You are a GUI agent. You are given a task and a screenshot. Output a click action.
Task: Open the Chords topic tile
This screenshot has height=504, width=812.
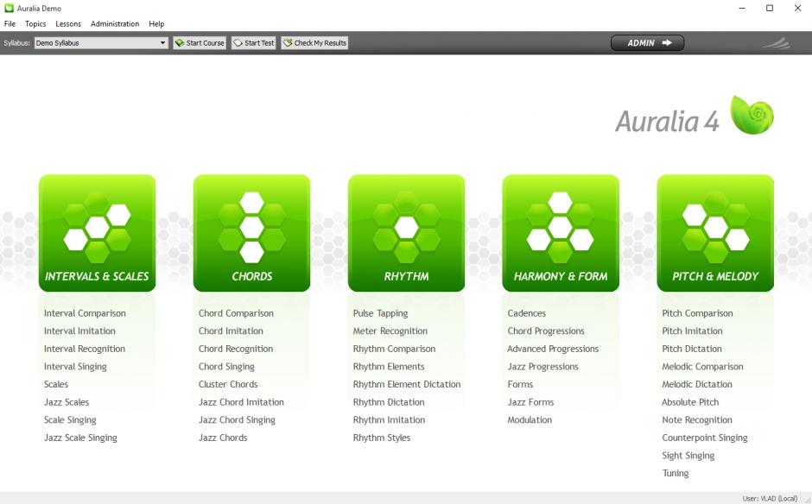click(251, 233)
